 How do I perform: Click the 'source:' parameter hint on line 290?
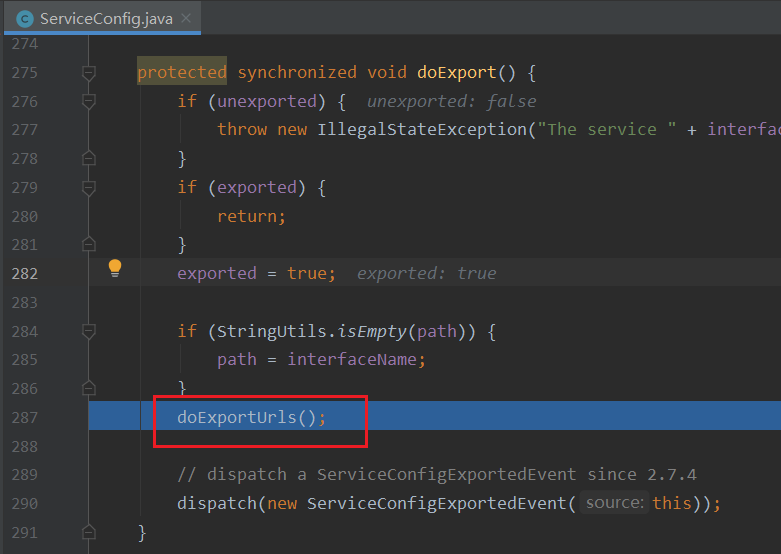(x=615, y=503)
